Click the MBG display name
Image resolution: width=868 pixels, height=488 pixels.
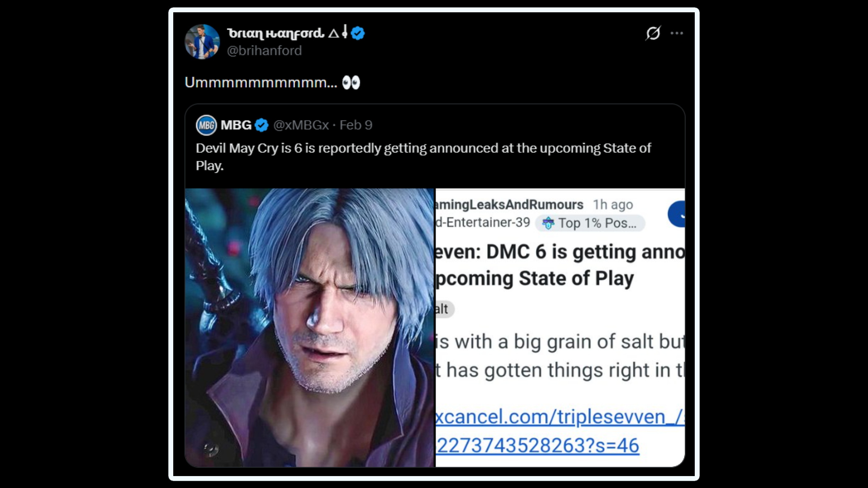236,125
